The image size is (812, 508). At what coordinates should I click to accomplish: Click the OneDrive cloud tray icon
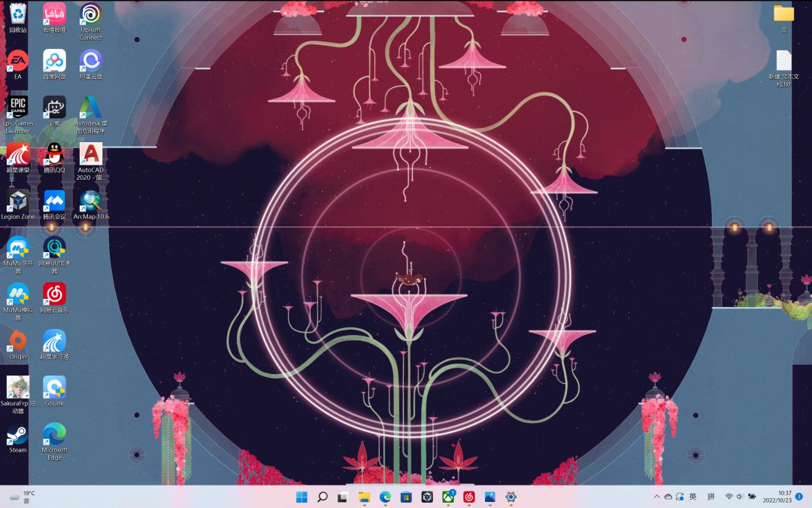[x=668, y=497]
